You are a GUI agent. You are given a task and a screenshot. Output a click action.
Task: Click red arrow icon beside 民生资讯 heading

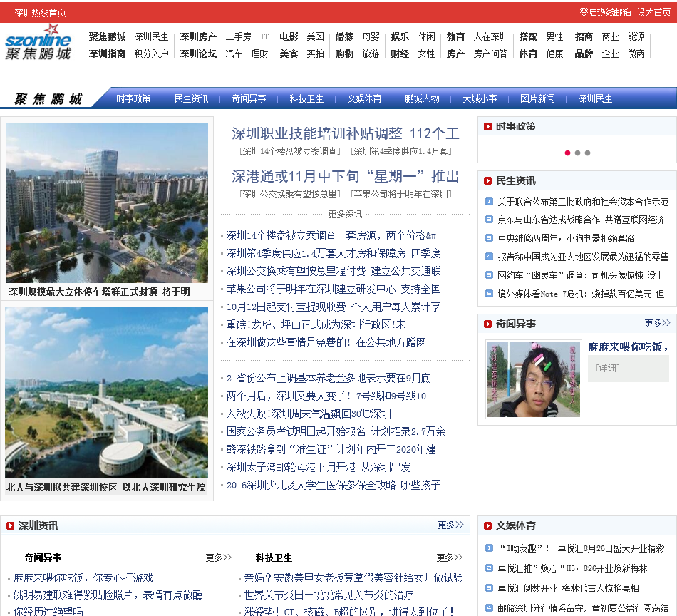488,180
